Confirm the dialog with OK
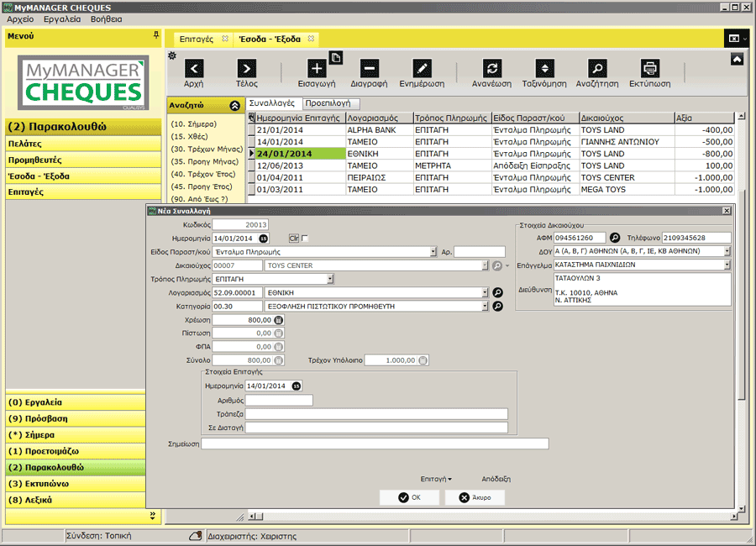This screenshot has width=756, height=546. pyautogui.click(x=409, y=497)
